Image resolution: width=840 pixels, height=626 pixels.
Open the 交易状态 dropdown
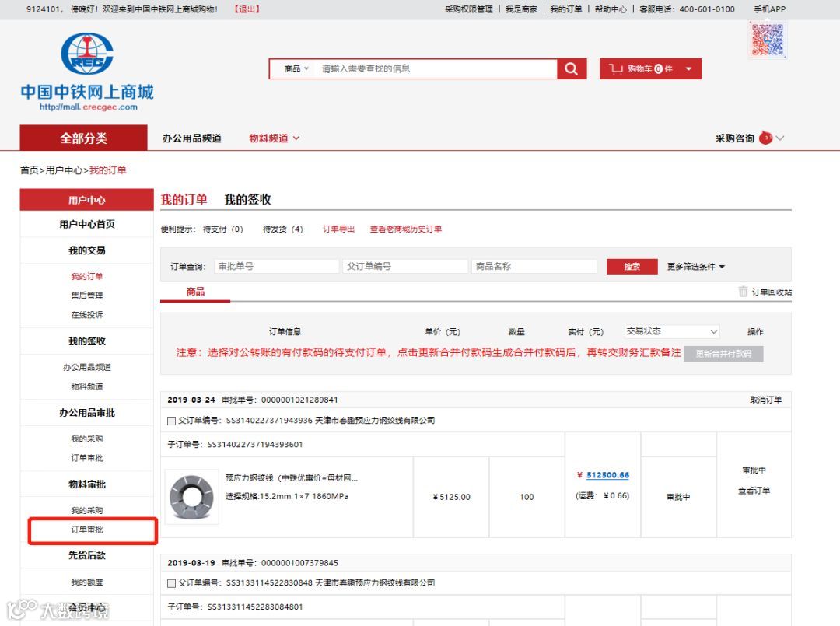click(x=672, y=331)
